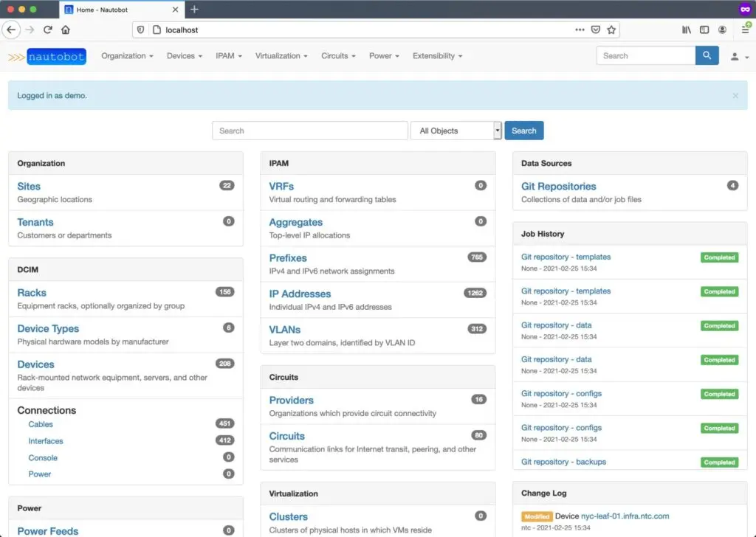Click the tracking protection shield icon
Screen dimensions: 756x537
140,30
